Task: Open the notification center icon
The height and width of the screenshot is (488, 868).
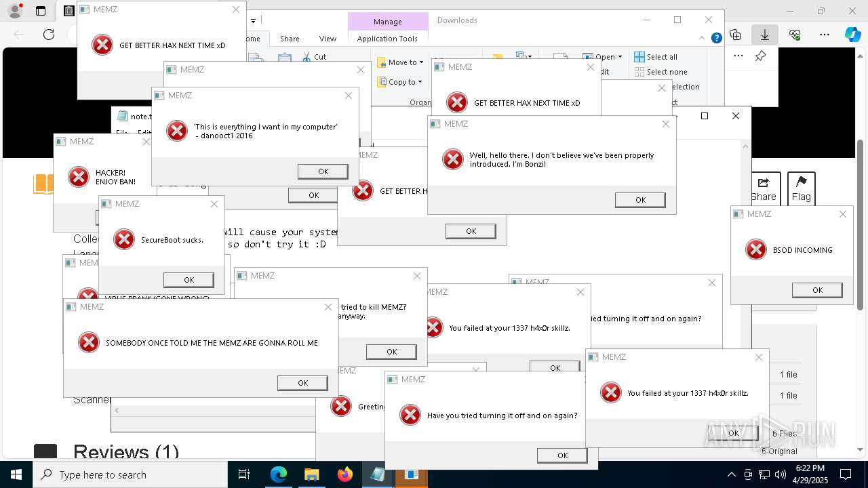Action: (x=846, y=474)
